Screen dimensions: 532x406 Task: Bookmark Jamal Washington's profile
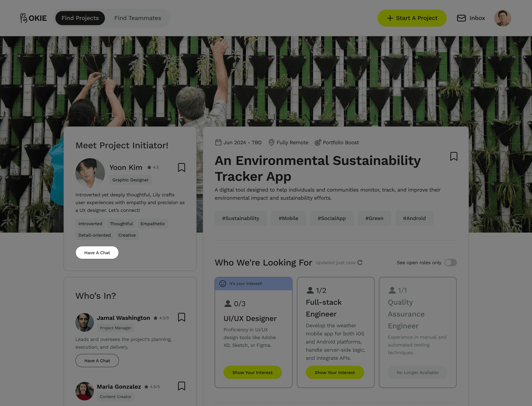click(x=181, y=317)
